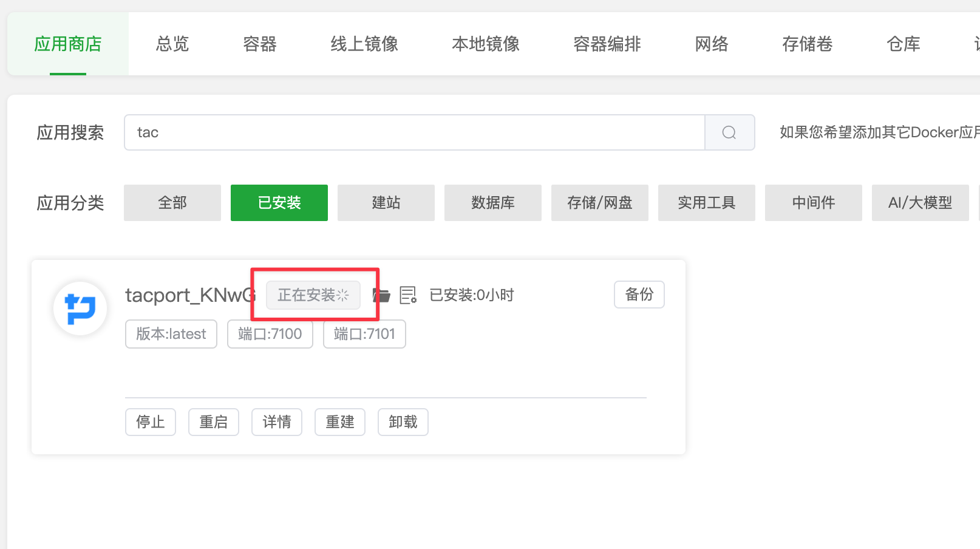Click the Docker应用 hint text
Image resolution: width=980 pixels, height=549 pixels.
pos(880,132)
